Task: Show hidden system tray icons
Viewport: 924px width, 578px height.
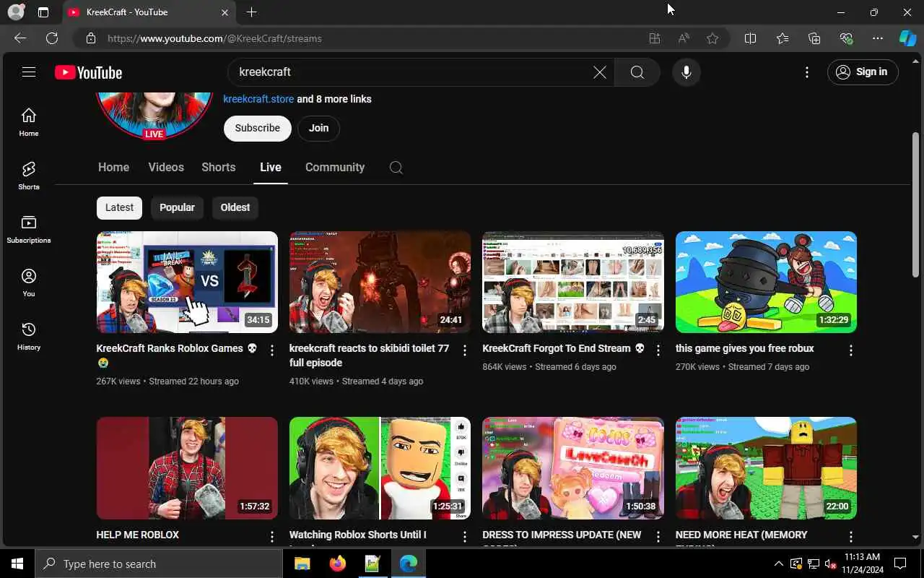Action: pyautogui.click(x=779, y=564)
